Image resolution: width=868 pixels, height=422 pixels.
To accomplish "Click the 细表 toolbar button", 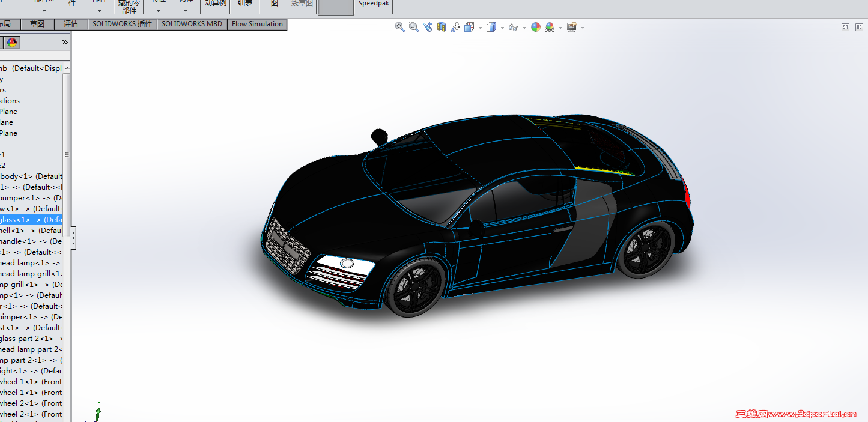I will click(245, 4).
